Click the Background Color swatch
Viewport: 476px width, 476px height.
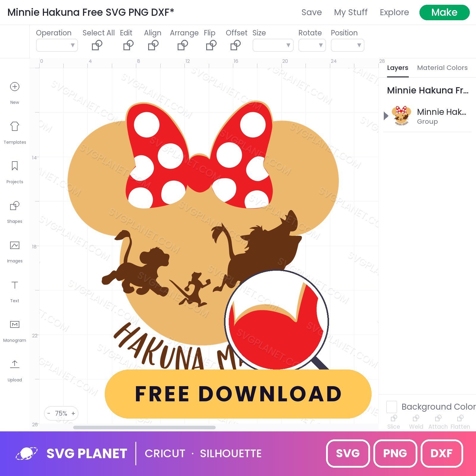tap(392, 407)
